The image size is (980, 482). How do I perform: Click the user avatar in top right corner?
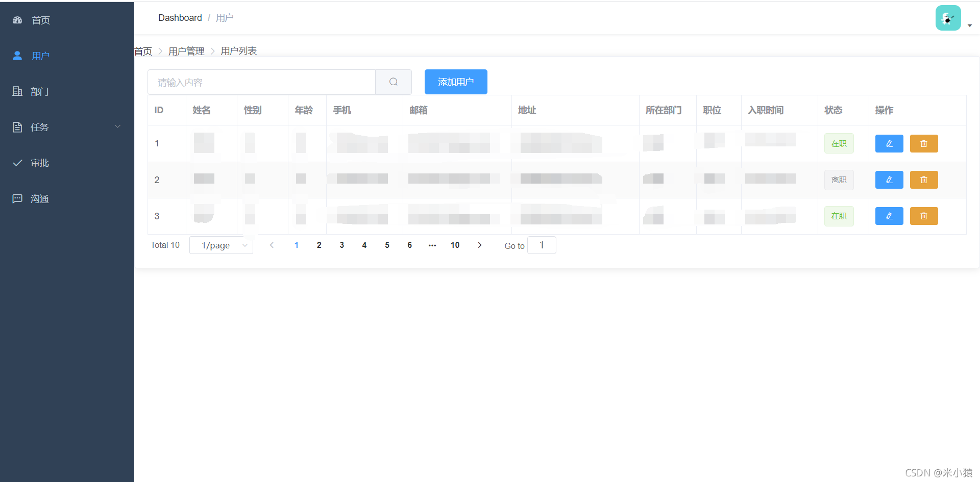pos(948,17)
